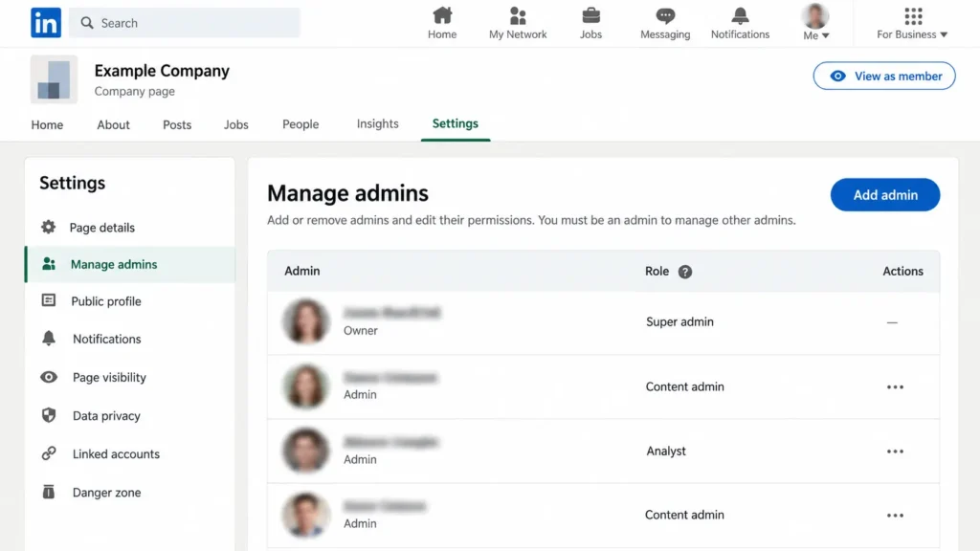
Task: Click the Example Company logo thumbnail
Action: 54,79
